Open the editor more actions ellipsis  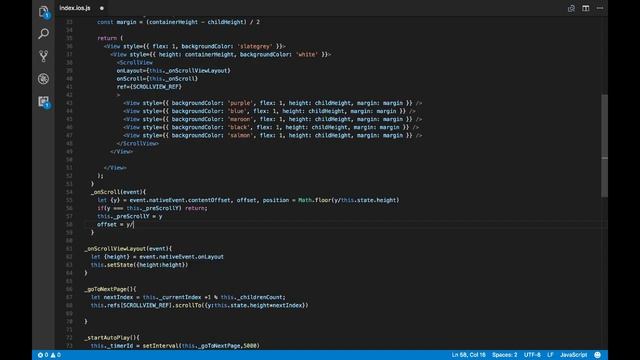click(600, 8)
